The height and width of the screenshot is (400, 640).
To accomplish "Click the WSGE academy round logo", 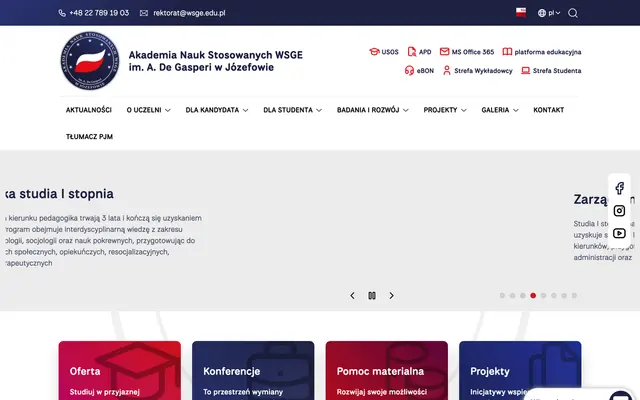I will pos(90,61).
